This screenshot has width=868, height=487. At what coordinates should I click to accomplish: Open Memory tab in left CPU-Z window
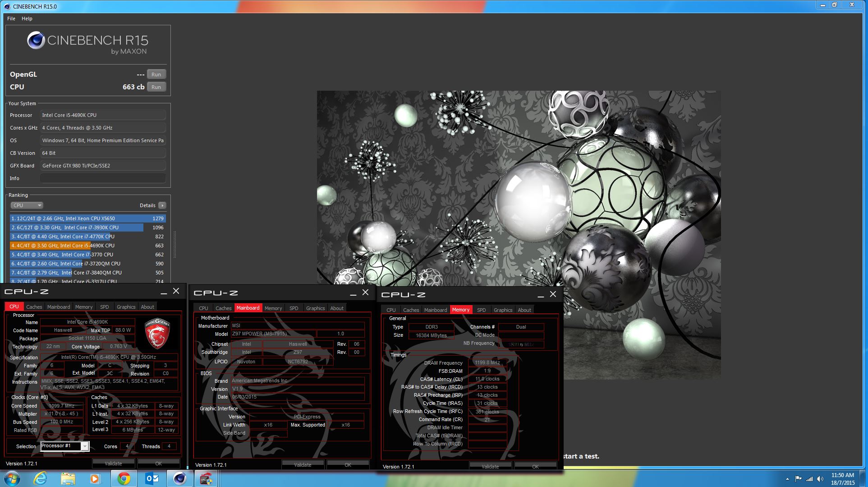pyautogui.click(x=84, y=307)
